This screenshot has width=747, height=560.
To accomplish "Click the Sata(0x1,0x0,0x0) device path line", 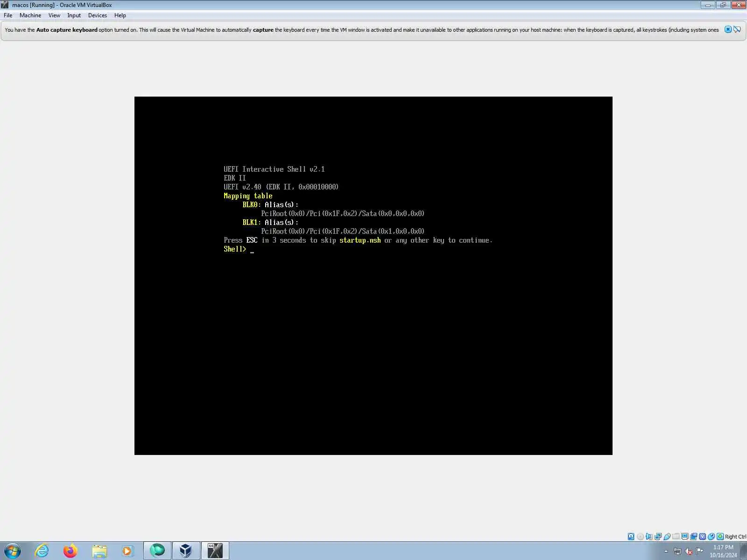I will [343, 231].
